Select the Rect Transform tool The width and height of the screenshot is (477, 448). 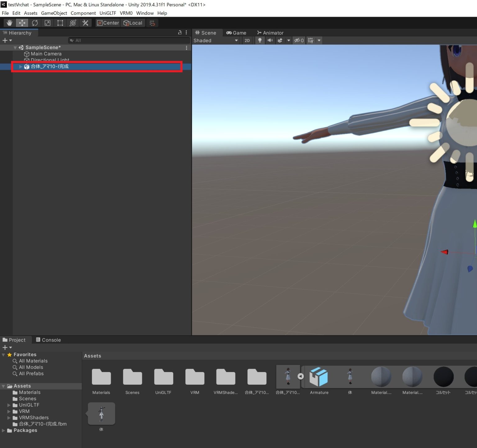60,23
